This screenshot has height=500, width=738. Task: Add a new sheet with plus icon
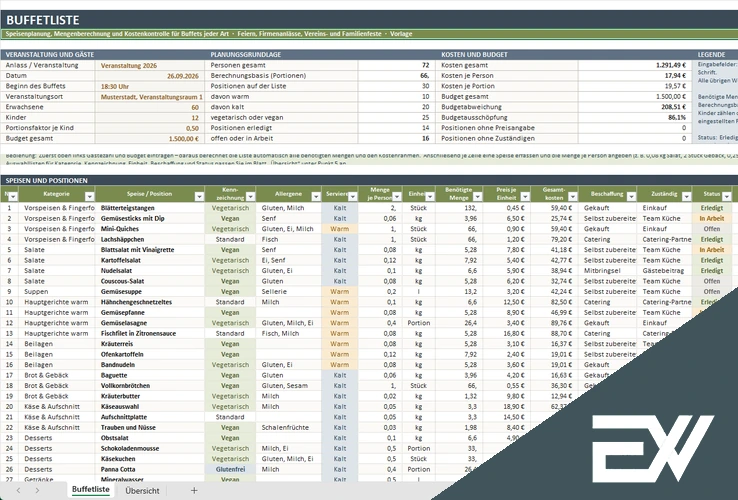[x=194, y=491]
